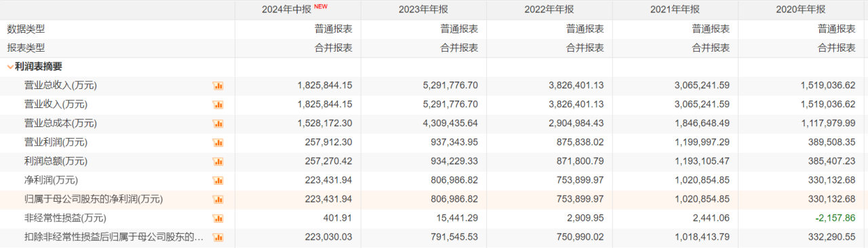Image resolution: width=868 pixels, height=248 pixels.
Task: Click 2024 中报 净利润 value 223,431.94
Action: click(x=325, y=181)
